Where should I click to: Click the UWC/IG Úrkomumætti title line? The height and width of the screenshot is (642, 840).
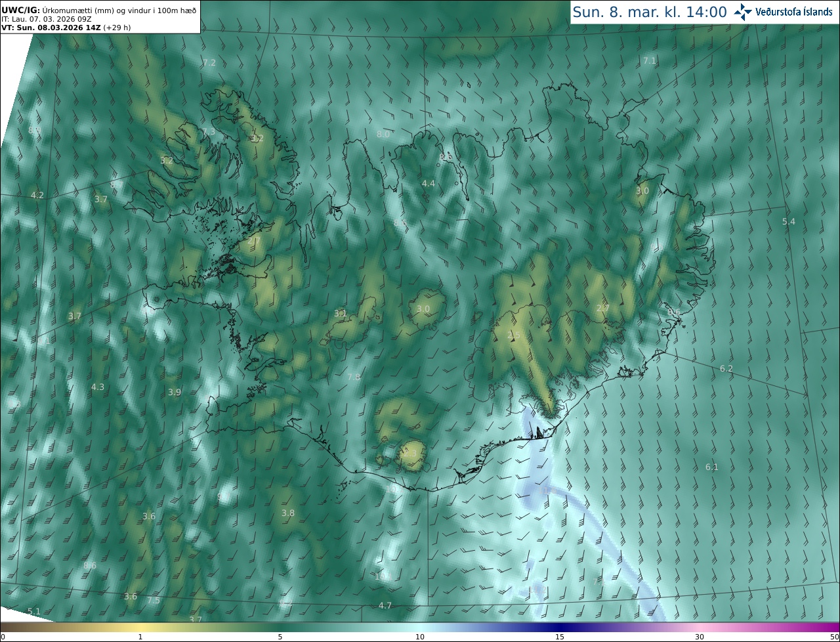click(98, 9)
